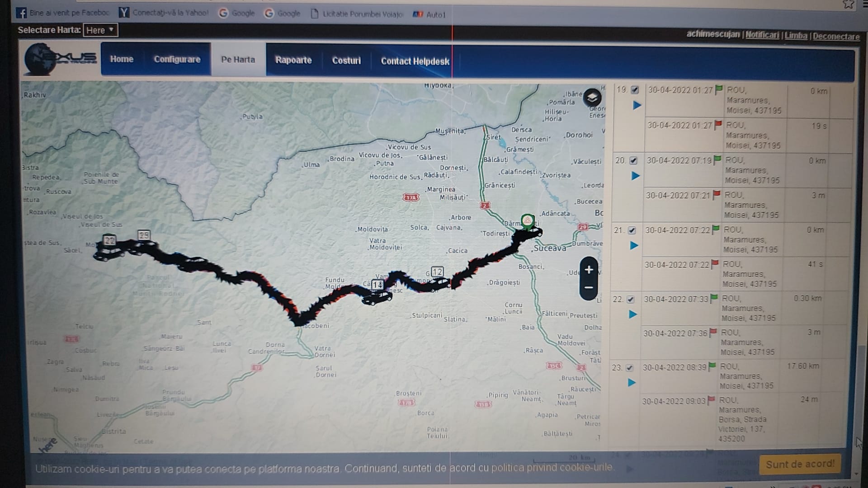
Task: Play route segment 21 arrow
Action: click(634, 245)
